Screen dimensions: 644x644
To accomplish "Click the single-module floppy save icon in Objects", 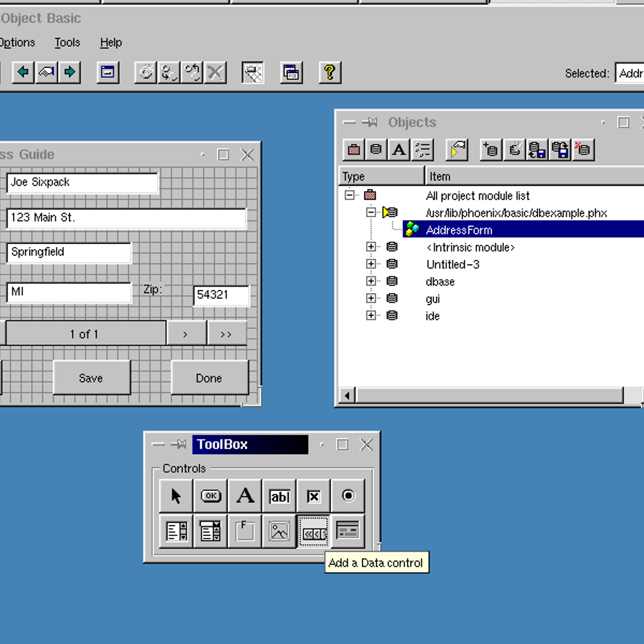I will pos(537,150).
